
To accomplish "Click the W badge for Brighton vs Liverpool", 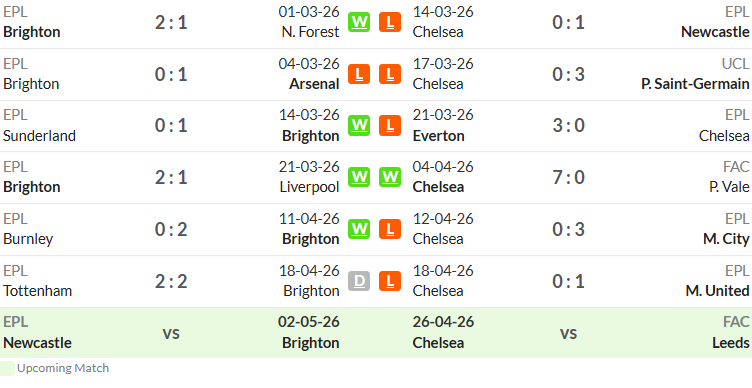I will coord(359,177).
